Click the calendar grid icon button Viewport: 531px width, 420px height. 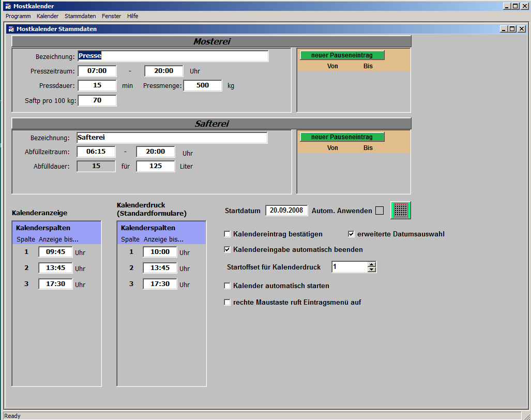401,211
